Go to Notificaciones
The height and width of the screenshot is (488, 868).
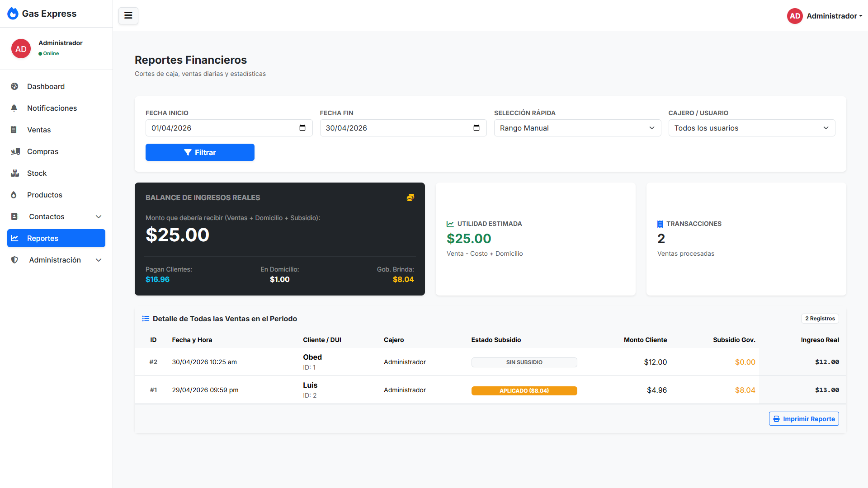click(x=56, y=108)
